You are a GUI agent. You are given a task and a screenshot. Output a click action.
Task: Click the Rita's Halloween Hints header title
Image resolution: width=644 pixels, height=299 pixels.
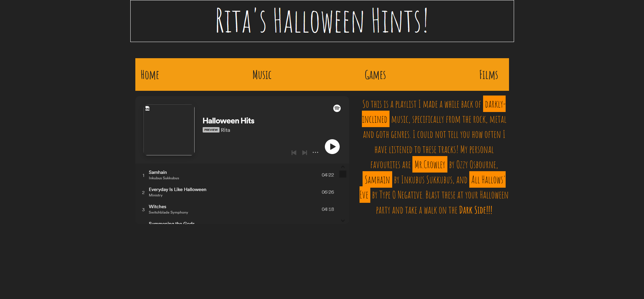click(322, 21)
